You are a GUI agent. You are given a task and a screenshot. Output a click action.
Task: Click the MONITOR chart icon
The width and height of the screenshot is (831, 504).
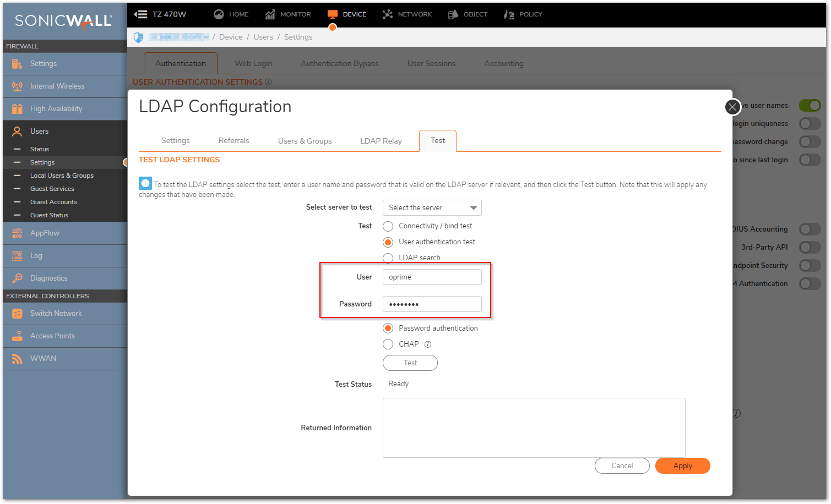pos(270,14)
